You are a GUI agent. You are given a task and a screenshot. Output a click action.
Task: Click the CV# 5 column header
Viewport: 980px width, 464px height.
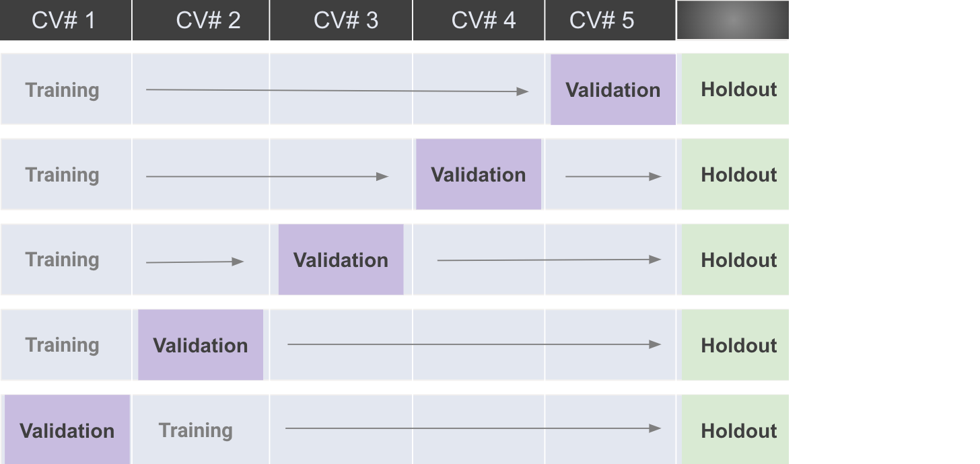602,20
